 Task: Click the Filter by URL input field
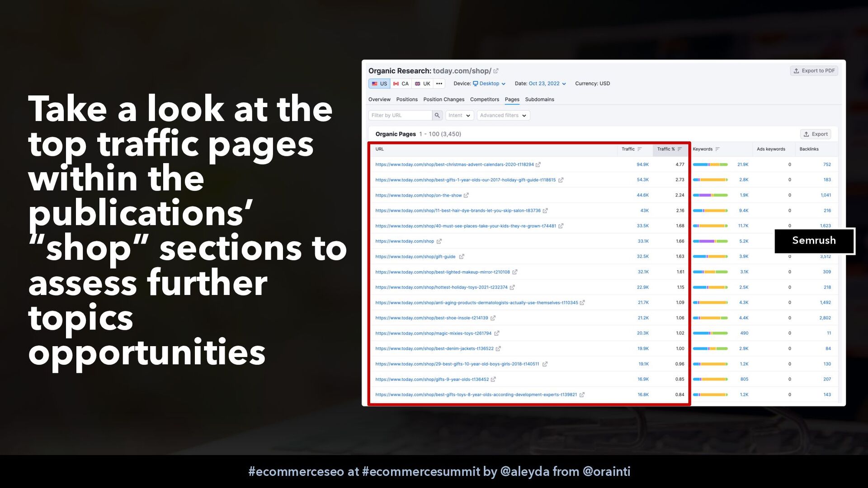(x=400, y=115)
